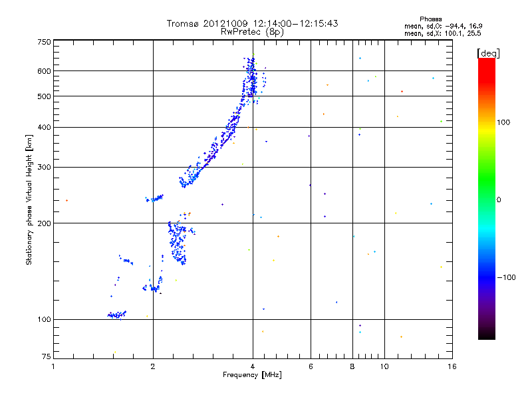532x399 pixels.
Task: Click the '-100' colorbar tick label
Action: [x=506, y=277]
